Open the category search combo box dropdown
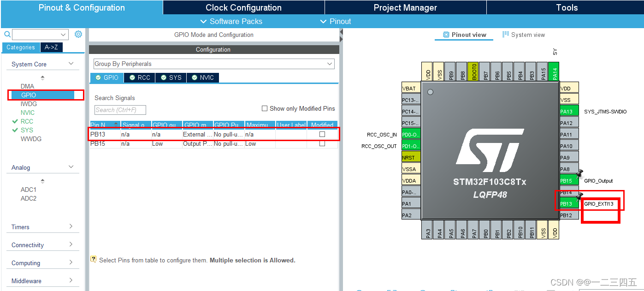 63,35
